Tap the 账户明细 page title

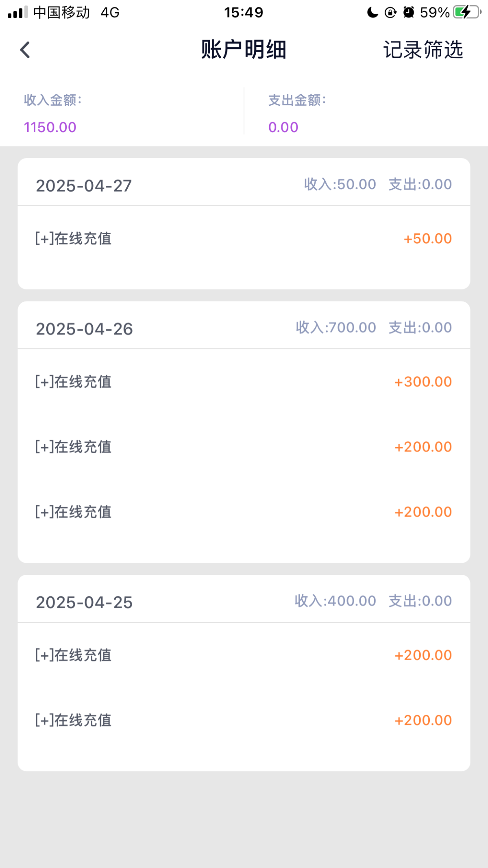click(244, 50)
